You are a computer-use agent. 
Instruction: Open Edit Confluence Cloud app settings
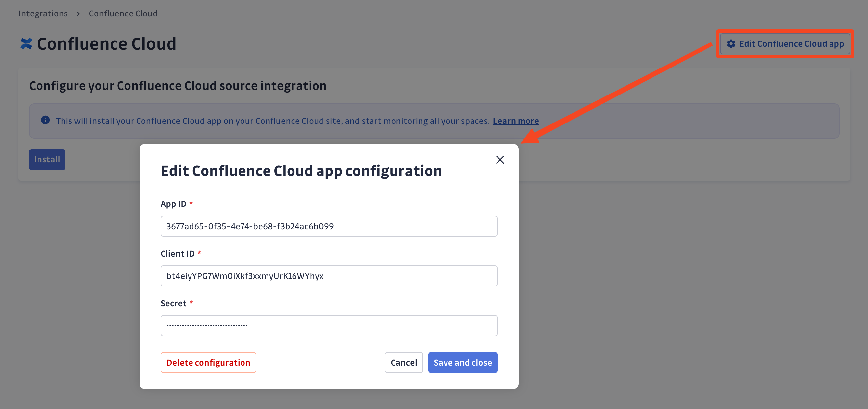[785, 44]
